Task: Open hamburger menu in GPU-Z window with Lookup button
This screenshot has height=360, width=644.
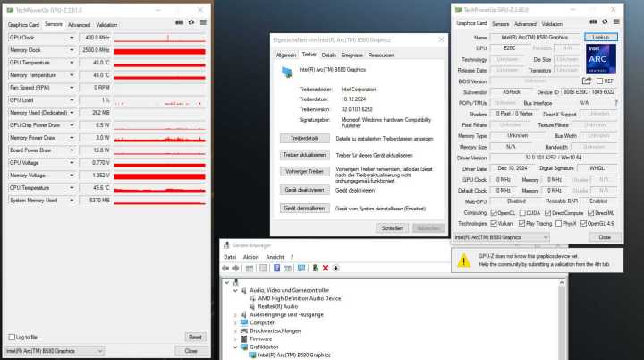Action: tap(616, 21)
